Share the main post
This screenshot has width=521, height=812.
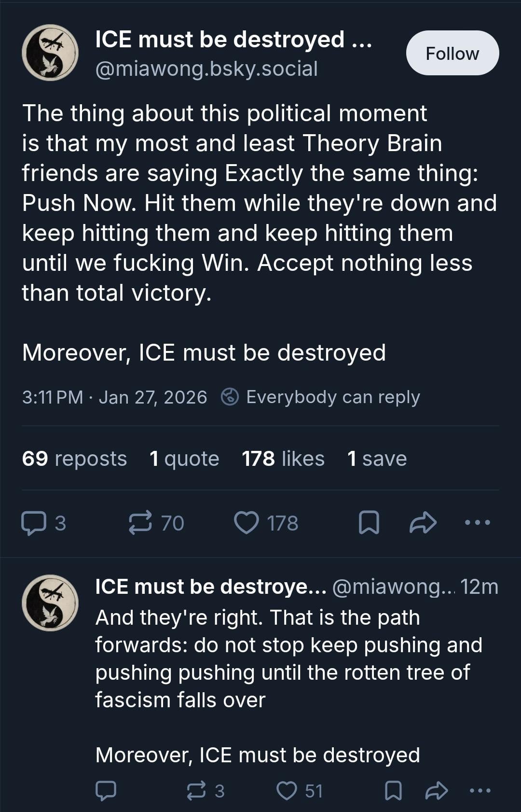pyautogui.click(x=423, y=523)
